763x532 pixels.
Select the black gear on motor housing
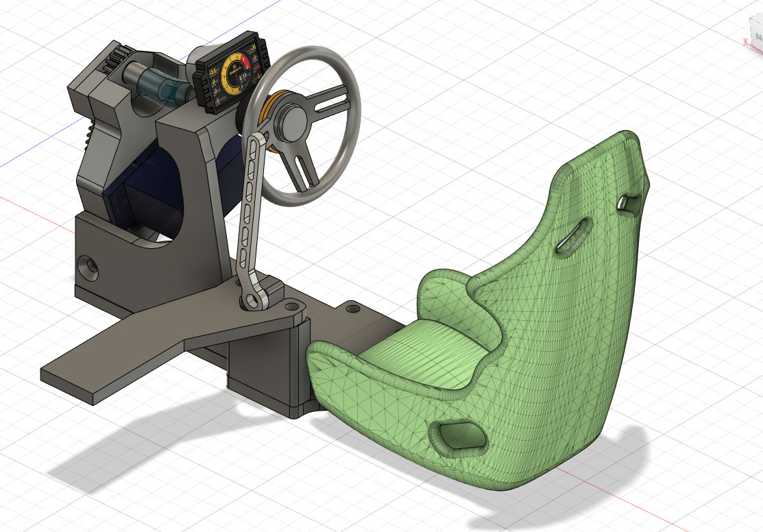click(x=116, y=58)
